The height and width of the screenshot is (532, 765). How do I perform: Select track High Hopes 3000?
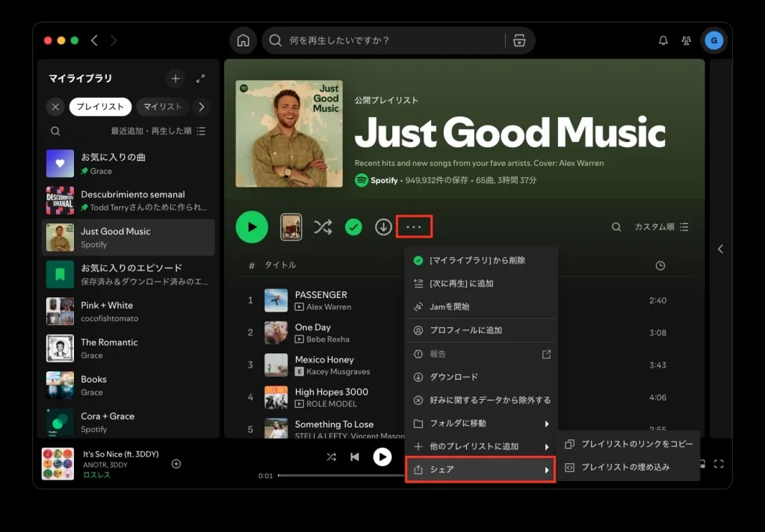click(x=332, y=392)
